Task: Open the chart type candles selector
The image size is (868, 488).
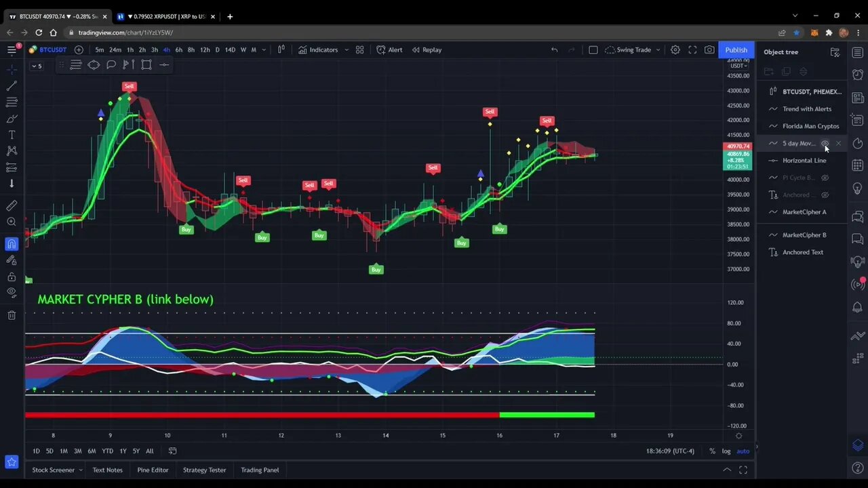Action: 281,49
